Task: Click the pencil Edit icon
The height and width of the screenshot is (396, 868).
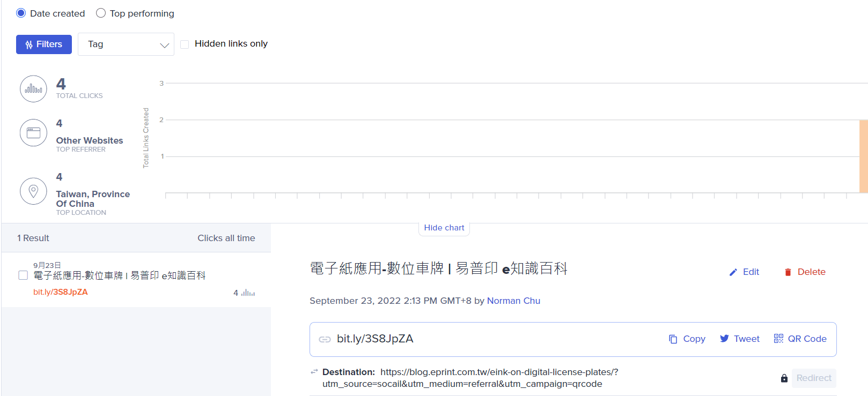Action: click(x=733, y=272)
